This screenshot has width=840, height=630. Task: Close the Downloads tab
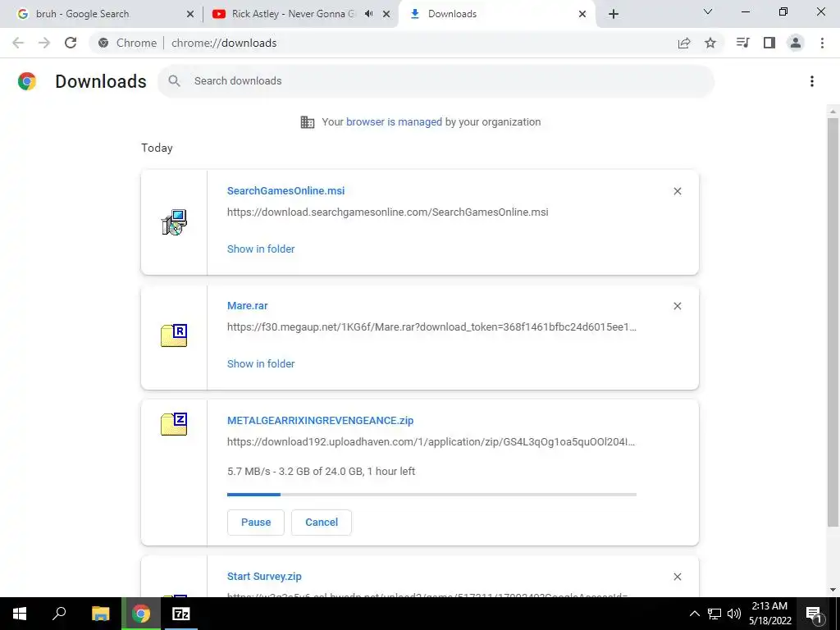pos(582,14)
